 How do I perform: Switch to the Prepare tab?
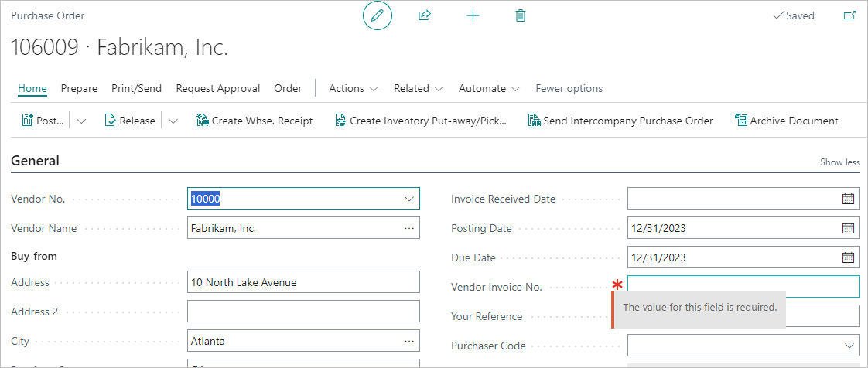tap(79, 89)
